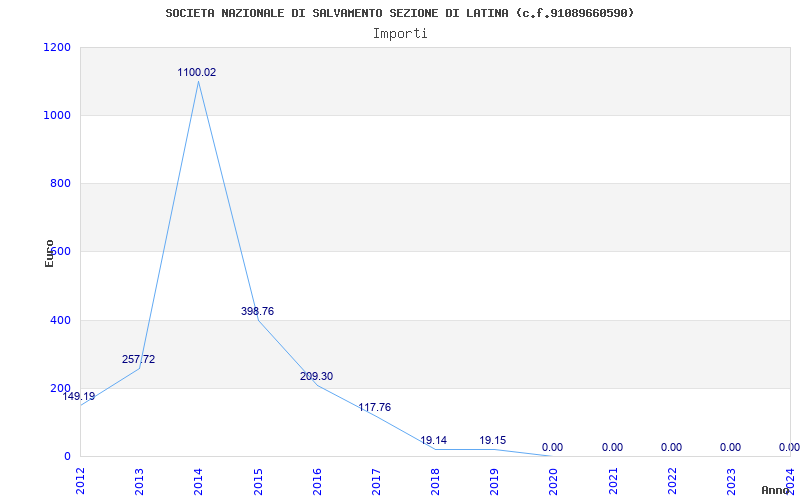Click the 2015 x-axis label
The width and height of the screenshot is (800, 500).
click(x=258, y=481)
